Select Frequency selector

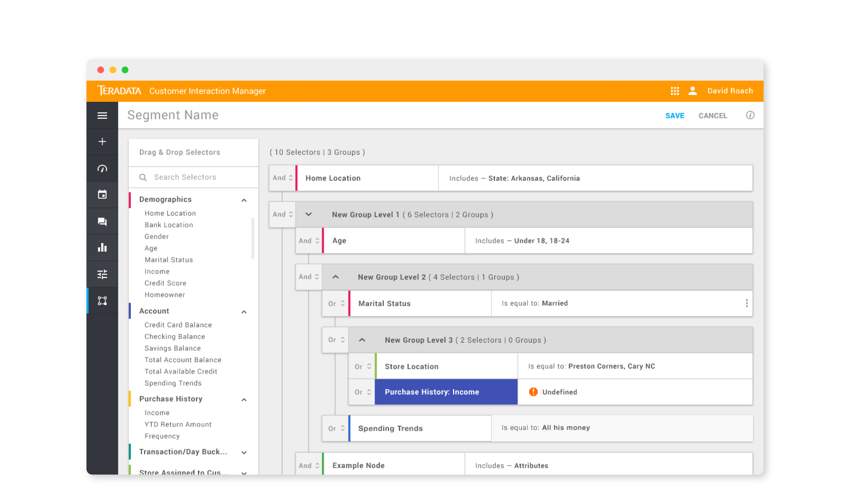coord(162,436)
